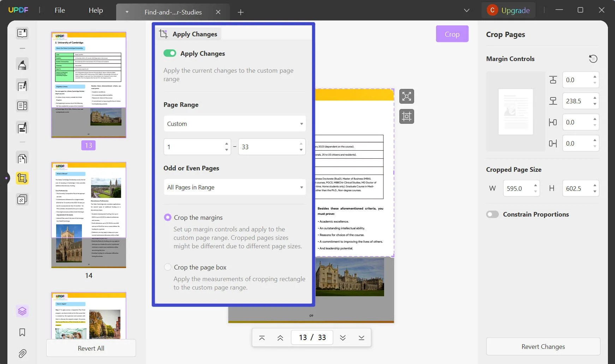Click the paperclip attachment icon
Viewport: 615px width, 364px height.
click(22, 353)
